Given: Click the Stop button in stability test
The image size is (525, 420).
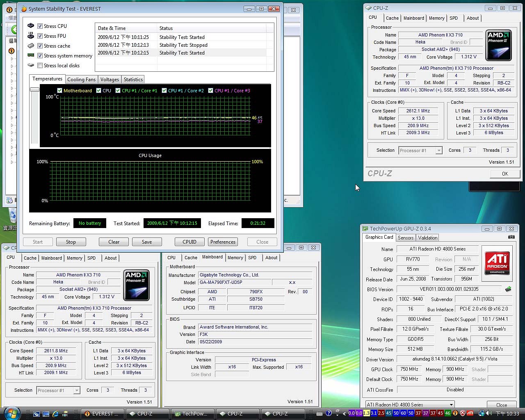Looking at the screenshot, I should tap(71, 242).
